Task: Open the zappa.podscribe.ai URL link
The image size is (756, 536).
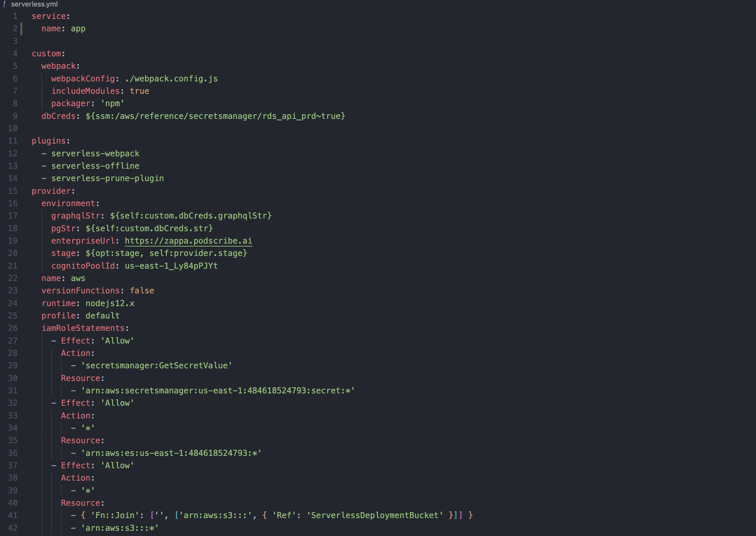Action: pos(188,241)
